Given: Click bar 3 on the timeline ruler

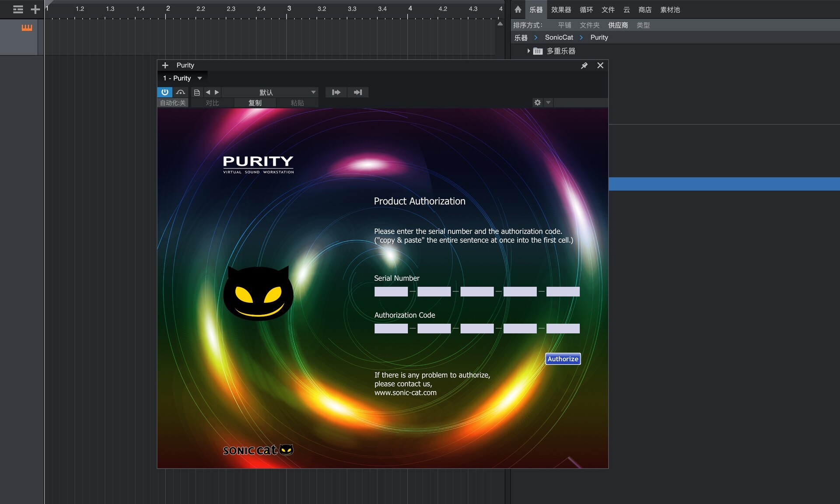Looking at the screenshot, I should coord(289,8).
